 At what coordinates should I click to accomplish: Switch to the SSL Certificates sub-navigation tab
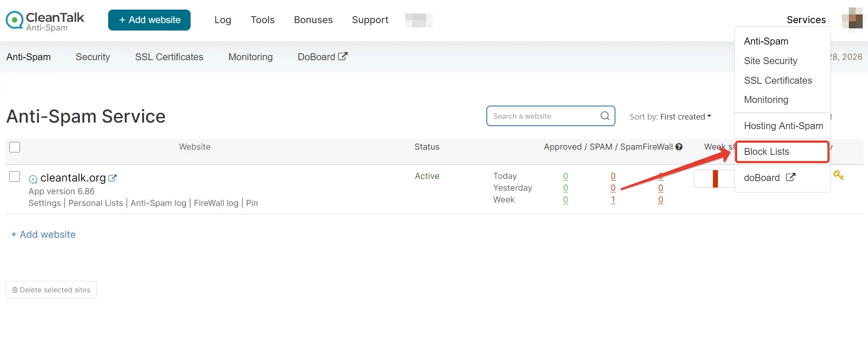(x=169, y=57)
